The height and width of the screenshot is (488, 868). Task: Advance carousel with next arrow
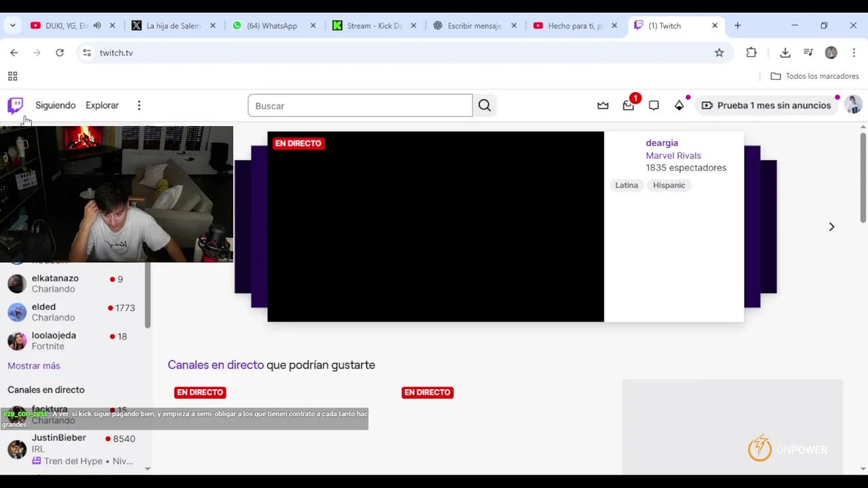[831, 227]
